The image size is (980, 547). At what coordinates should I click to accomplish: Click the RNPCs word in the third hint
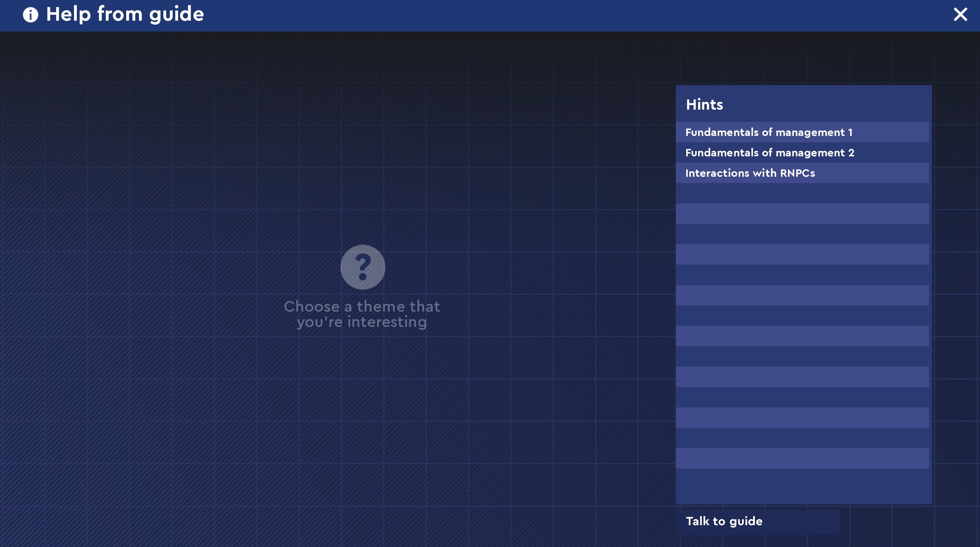pos(797,173)
